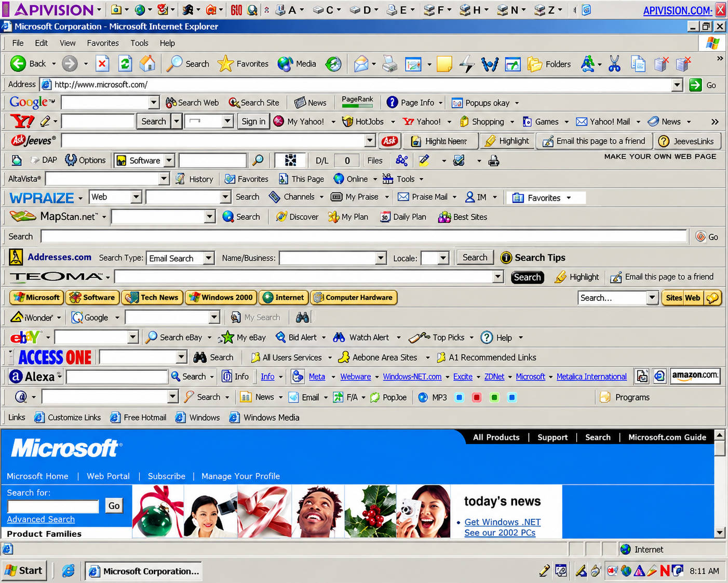Screen dimensions: 728x583
Task: Click the Stop button in IE toolbar
Action: (x=102, y=64)
